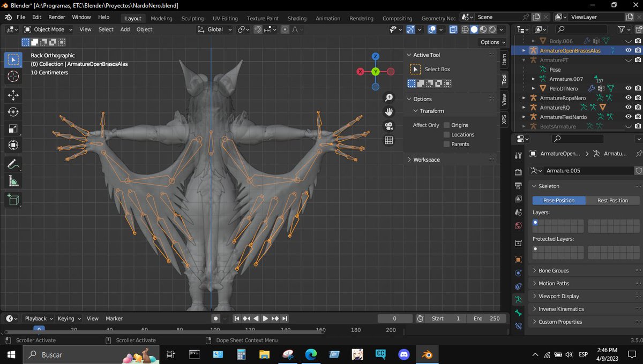Jump to the timeline end frame
This screenshot has width=643, height=364.
pyautogui.click(x=285, y=318)
